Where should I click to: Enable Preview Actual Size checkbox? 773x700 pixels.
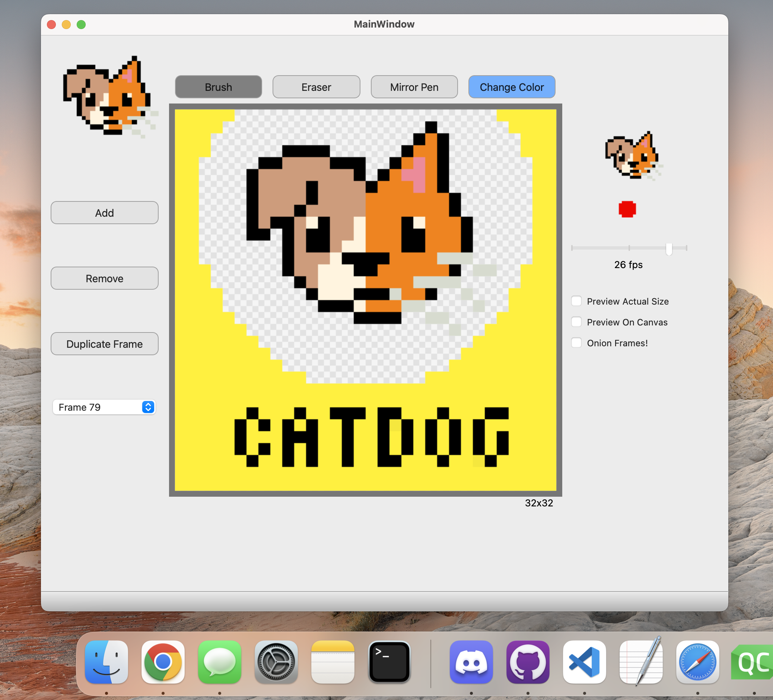(576, 301)
